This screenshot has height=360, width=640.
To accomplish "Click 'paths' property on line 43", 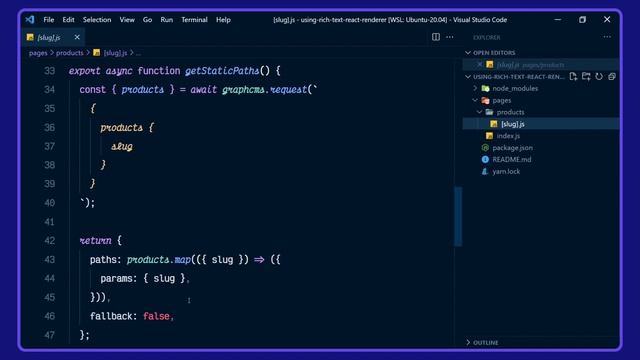I will [103, 260].
